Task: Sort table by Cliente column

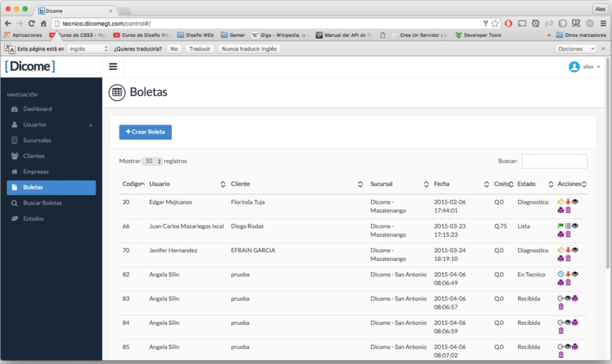Action: point(296,184)
